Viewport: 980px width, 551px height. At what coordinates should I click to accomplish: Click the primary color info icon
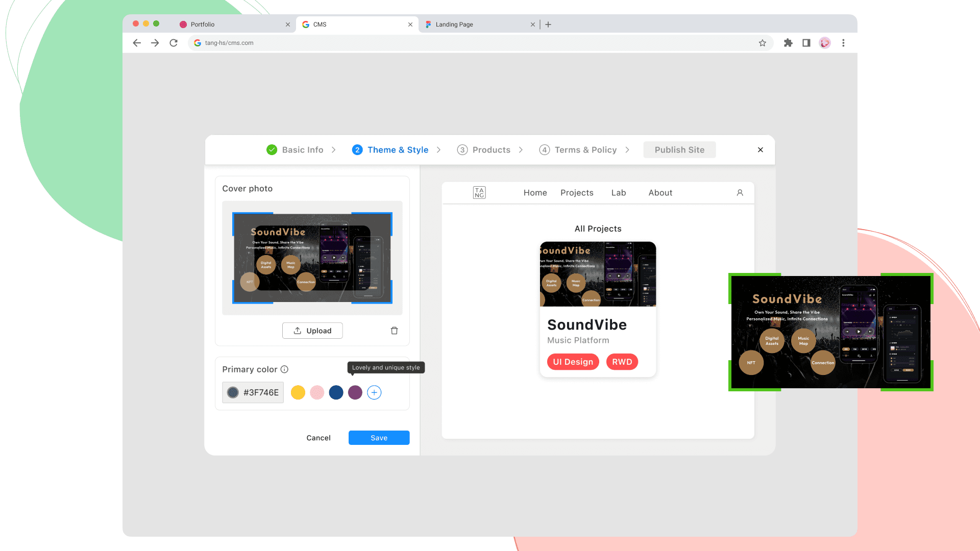pos(284,369)
